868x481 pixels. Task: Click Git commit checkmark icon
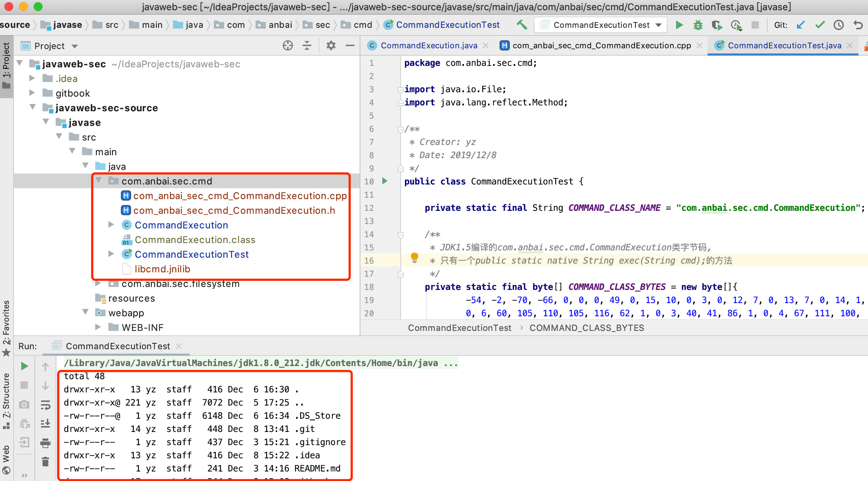pyautogui.click(x=820, y=25)
